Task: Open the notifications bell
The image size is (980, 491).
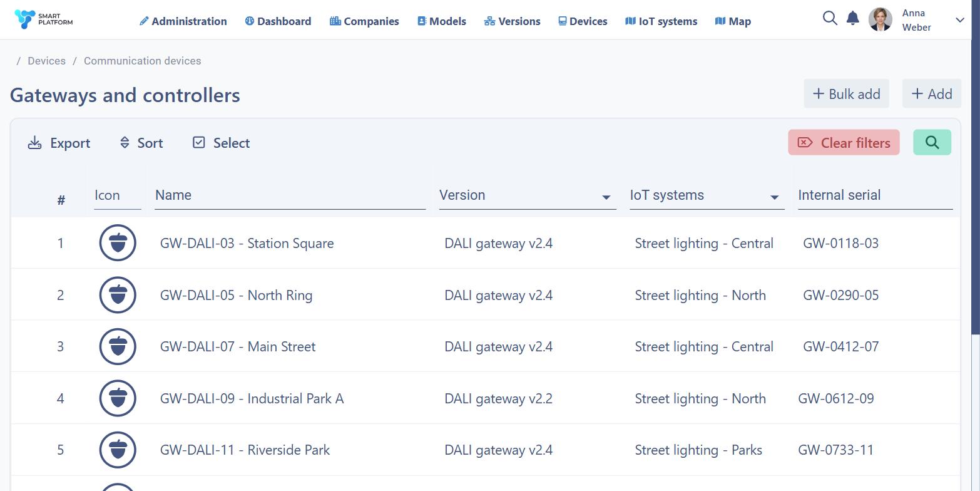Action: [x=852, y=18]
